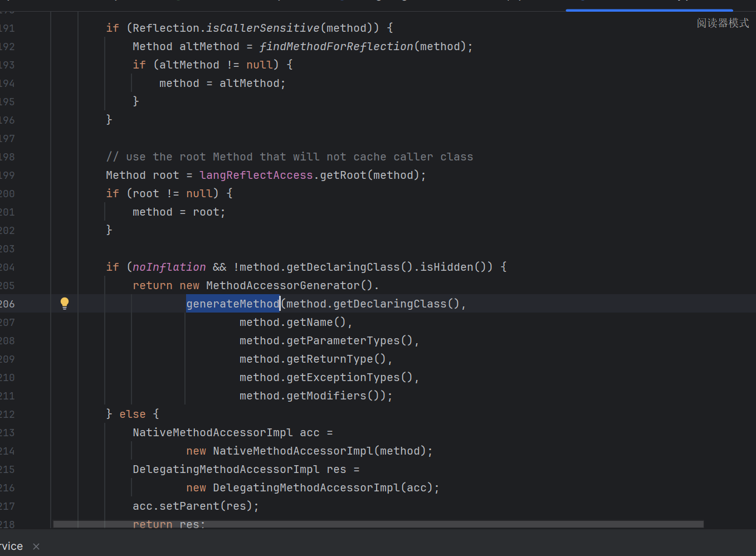Click method.getParameterTypes() argument

(326, 340)
